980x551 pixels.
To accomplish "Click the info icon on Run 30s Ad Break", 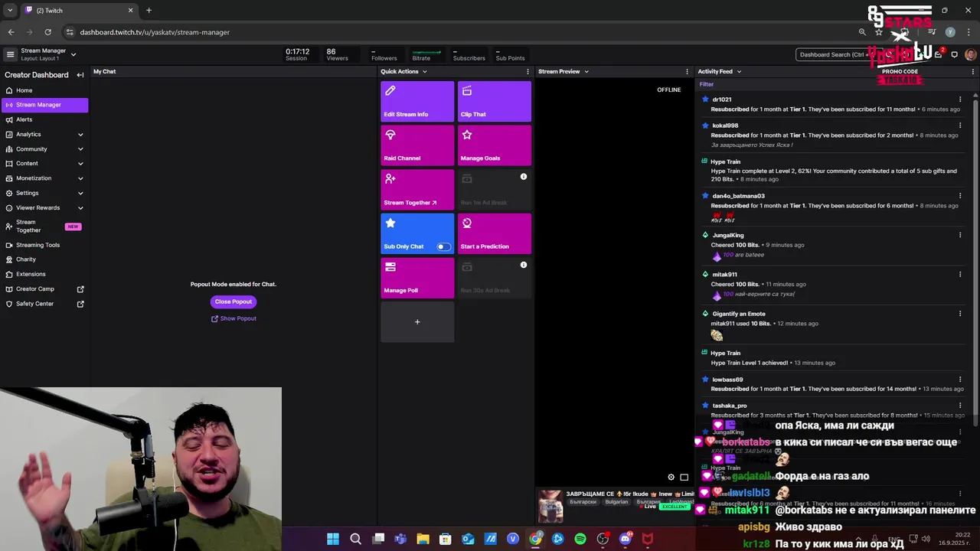I will tap(524, 265).
